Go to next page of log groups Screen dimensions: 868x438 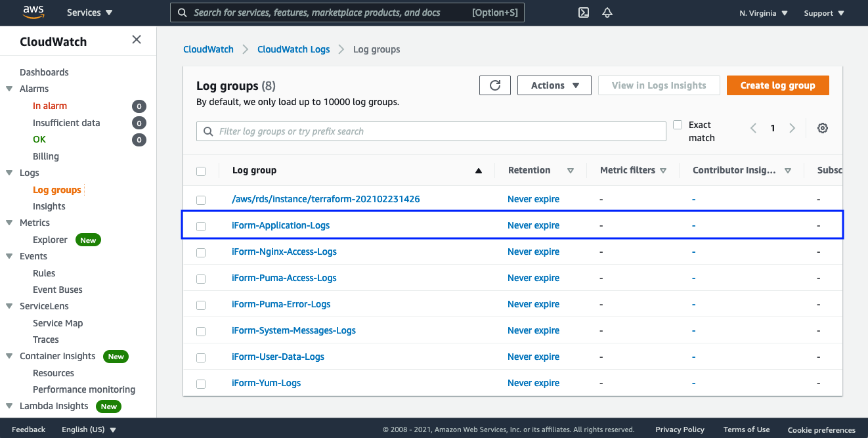pyautogui.click(x=792, y=128)
